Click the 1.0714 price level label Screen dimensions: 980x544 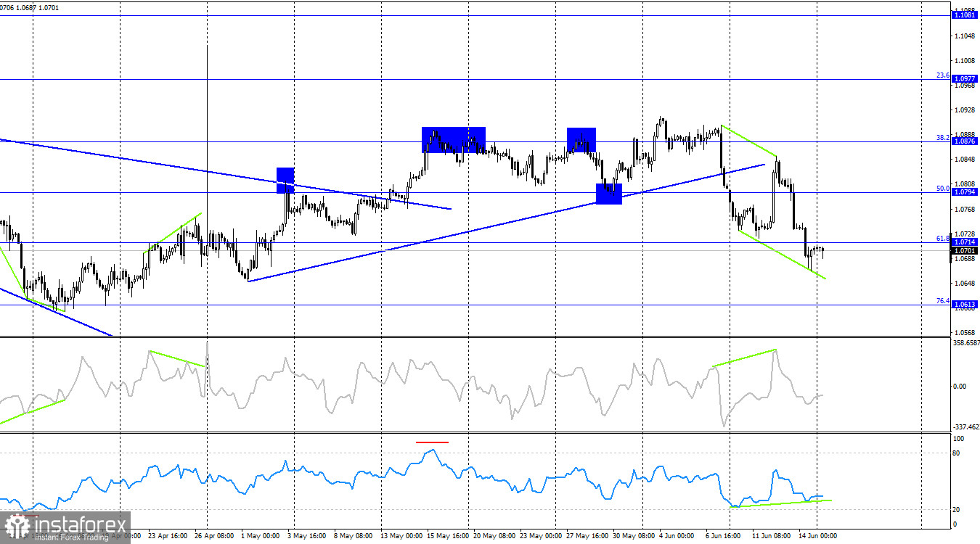964,242
